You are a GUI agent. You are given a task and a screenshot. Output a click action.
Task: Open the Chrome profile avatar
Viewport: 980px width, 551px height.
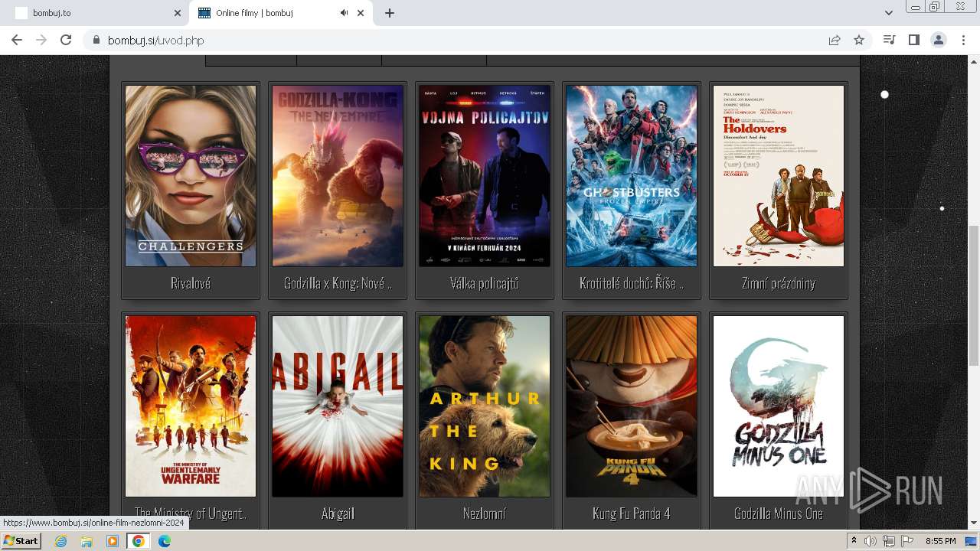click(938, 40)
